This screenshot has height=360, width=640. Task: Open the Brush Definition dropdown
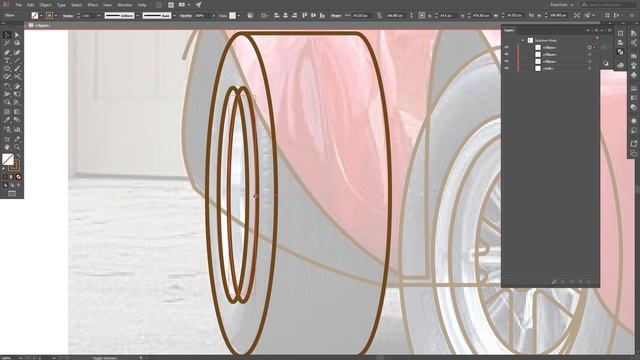click(174, 16)
